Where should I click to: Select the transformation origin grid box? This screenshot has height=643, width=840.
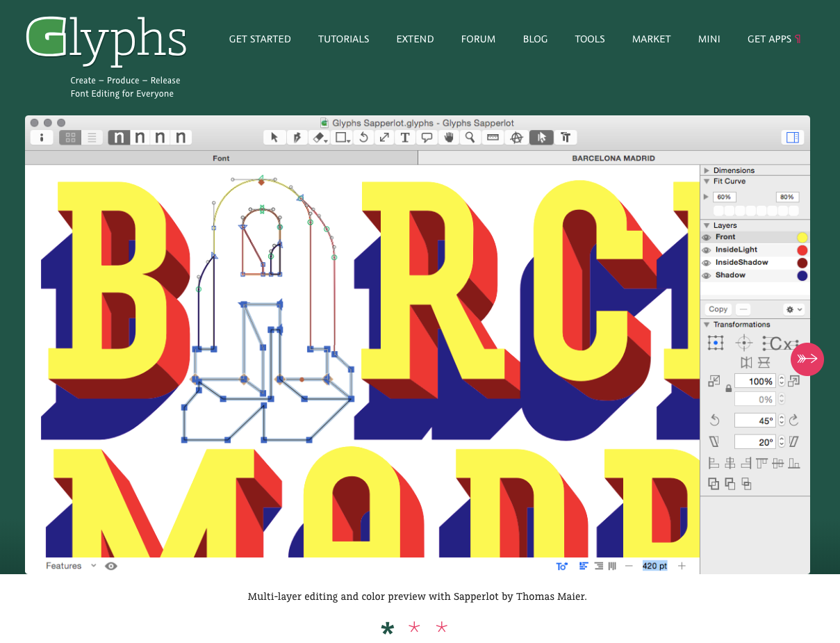coord(716,343)
